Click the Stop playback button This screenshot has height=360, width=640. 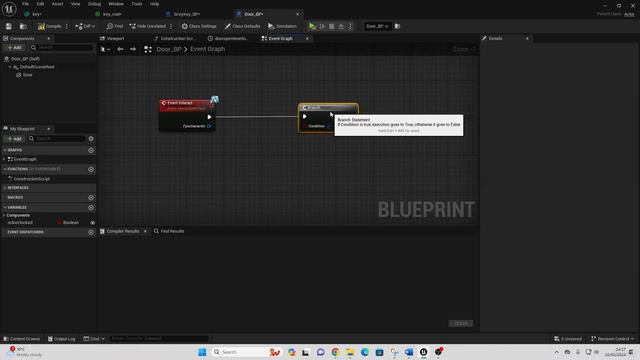point(331,26)
